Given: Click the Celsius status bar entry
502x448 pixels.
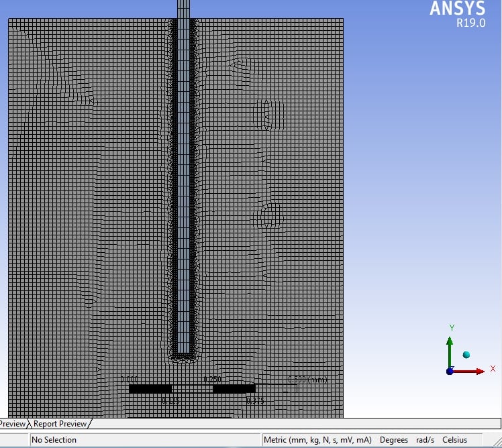Looking at the screenshot, I should 454,440.
